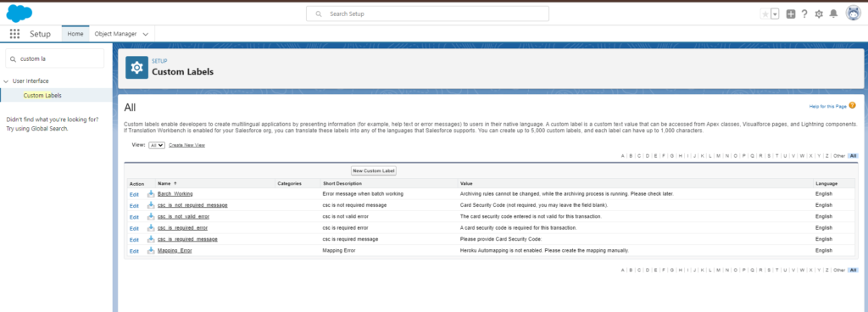Edit the csc_is_not_required_message label
The height and width of the screenshot is (312, 868).
pyautogui.click(x=134, y=206)
